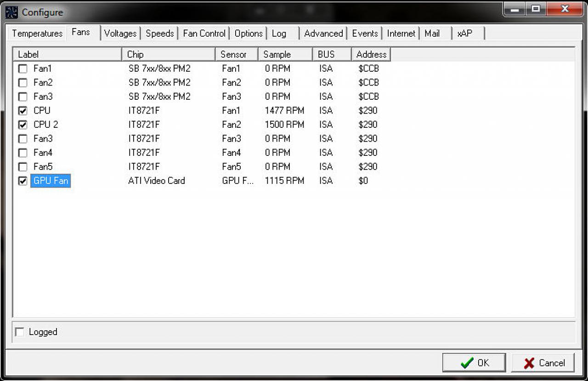The image size is (588, 381).
Task: Enable the Logged checkbox
Action: tap(20, 332)
